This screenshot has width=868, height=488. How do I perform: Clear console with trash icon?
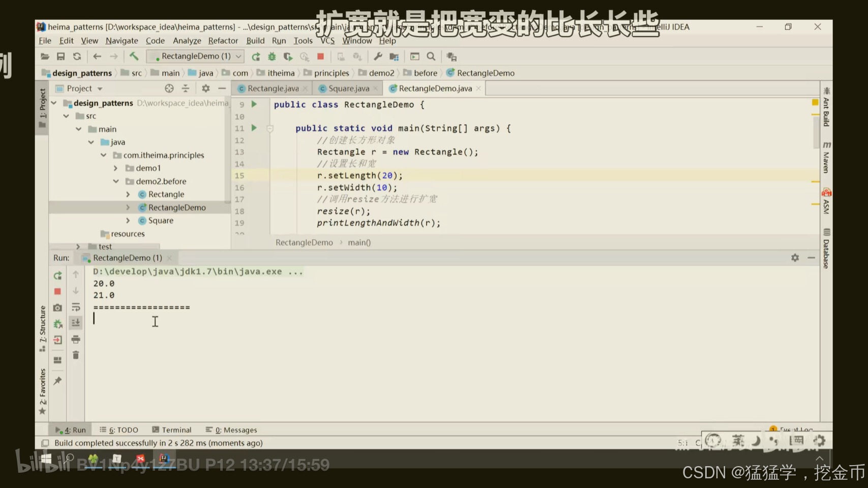tap(76, 355)
